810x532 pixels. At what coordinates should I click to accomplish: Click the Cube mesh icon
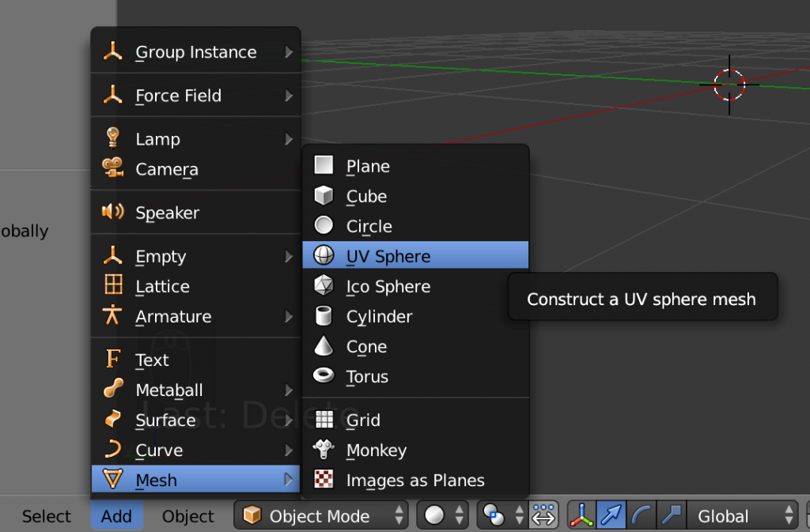(324, 195)
